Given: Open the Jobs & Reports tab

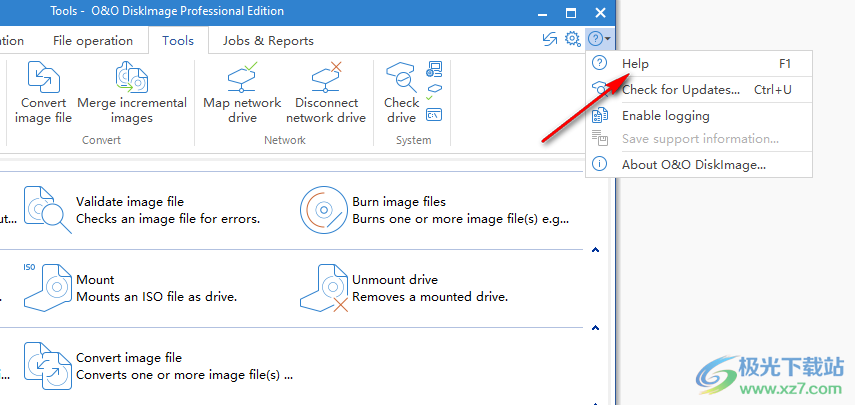Looking at the screenshot, I should pos(268,41).
